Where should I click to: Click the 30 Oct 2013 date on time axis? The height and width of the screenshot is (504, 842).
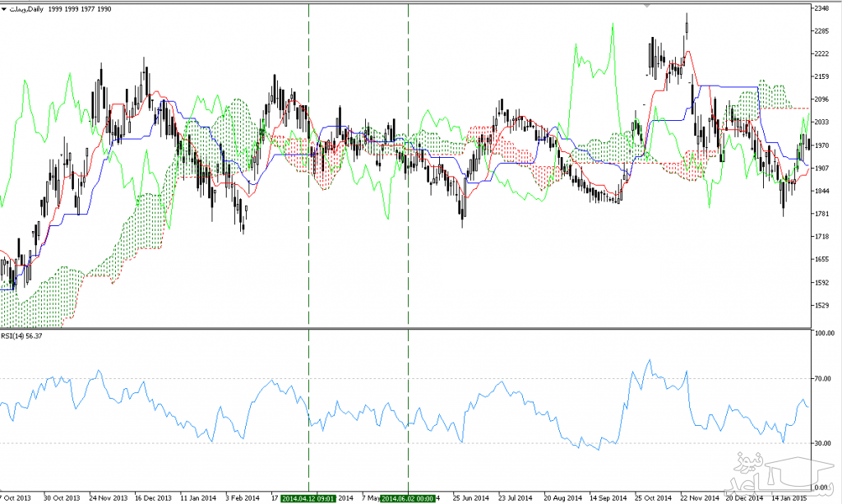[62, 497]
